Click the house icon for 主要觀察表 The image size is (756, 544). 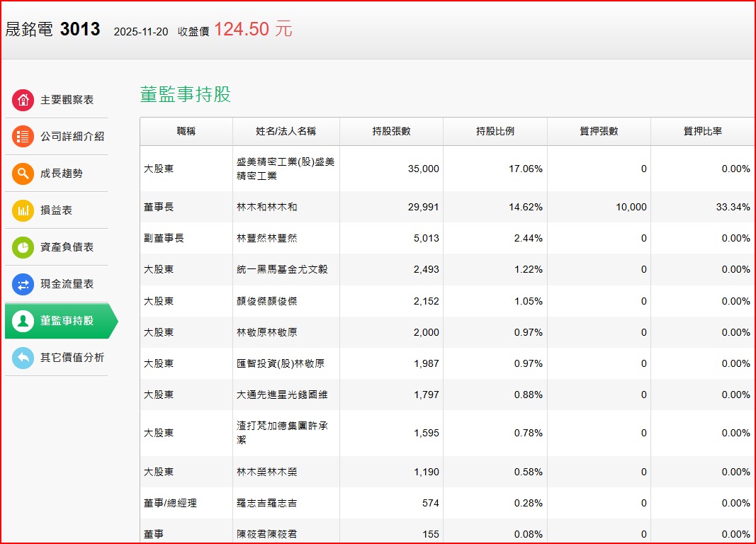pyautogui.click(x=23, y=100)
